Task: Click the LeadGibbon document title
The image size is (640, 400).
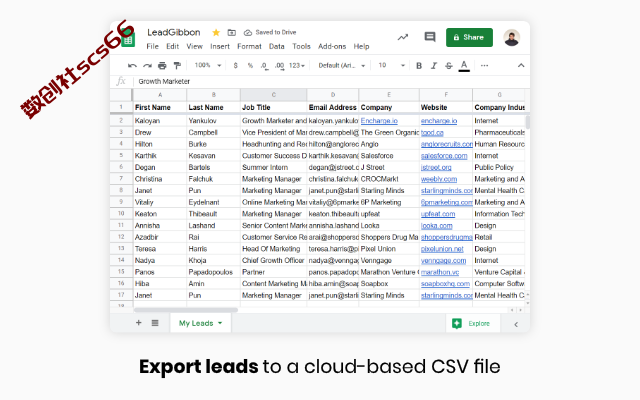Action: point(173,32)
